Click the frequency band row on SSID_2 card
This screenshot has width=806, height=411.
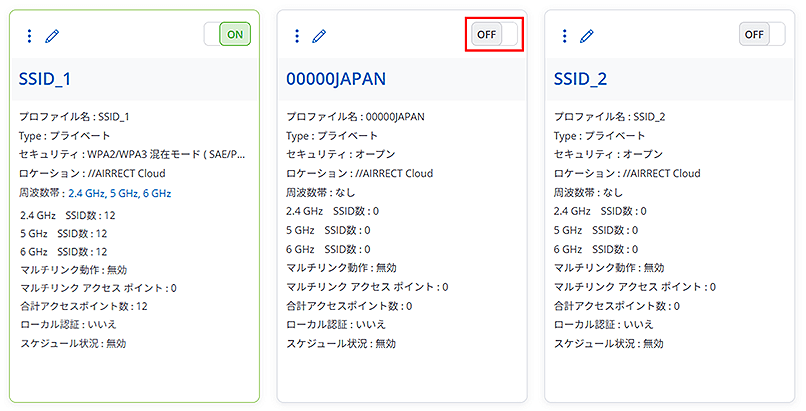[x=588, y=192]
